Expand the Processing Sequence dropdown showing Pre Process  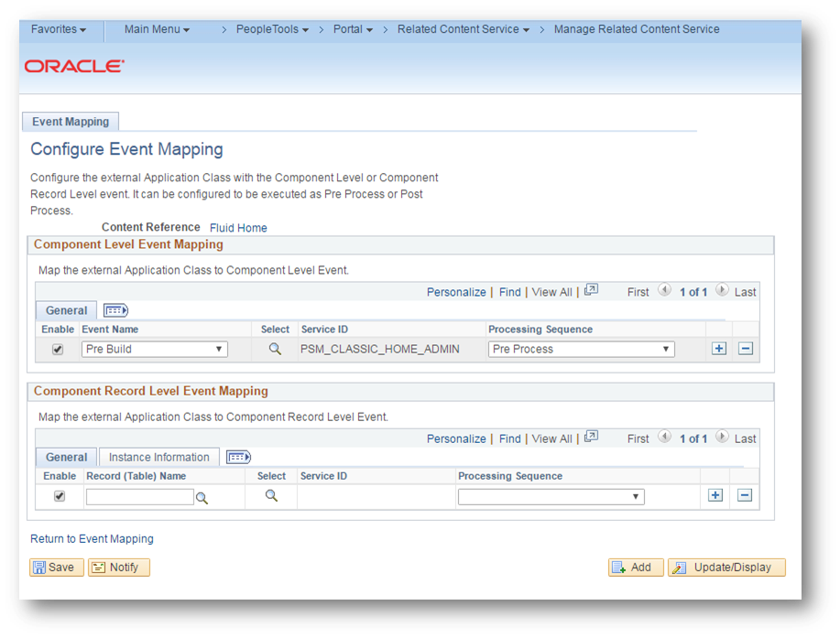pyautogui.click(x=581, y=349)
